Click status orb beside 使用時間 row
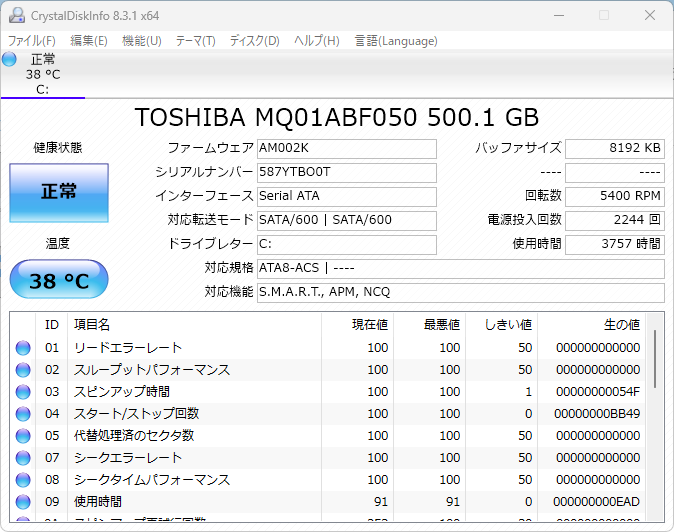 pos(23,502)
